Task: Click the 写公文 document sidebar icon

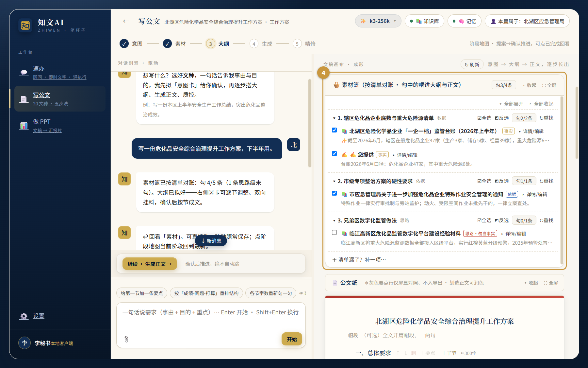Action: click(x=24, y=99)
